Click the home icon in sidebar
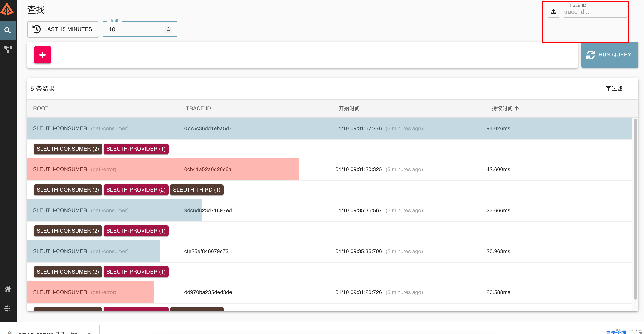 pyautogui.click(x=8, y=289)
